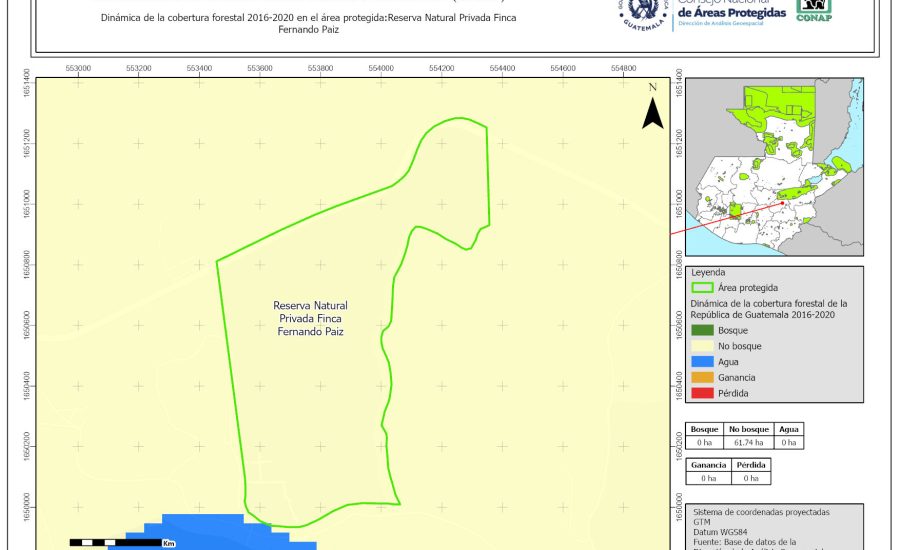Click the Bosque dark green legend swatch
The image size is (900, 550).
click(x=703, y=330)
